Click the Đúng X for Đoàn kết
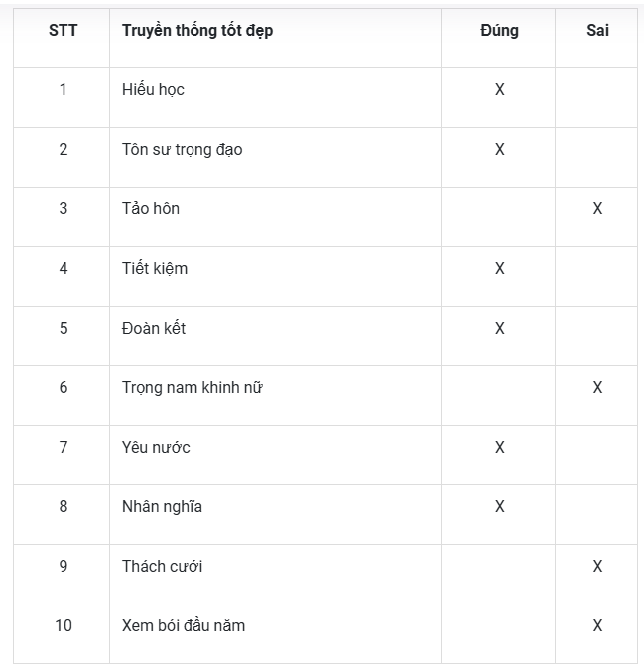Image resolution: width=644 pixels, height=671 pixels. click(x=500, y=328)
